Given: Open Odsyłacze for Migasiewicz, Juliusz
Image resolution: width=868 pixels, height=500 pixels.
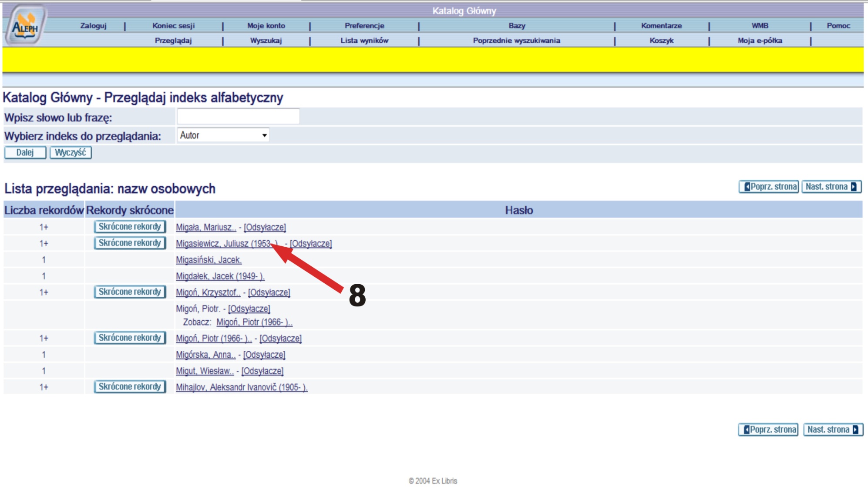Looking at the screenshot, I should pos(311,244).
